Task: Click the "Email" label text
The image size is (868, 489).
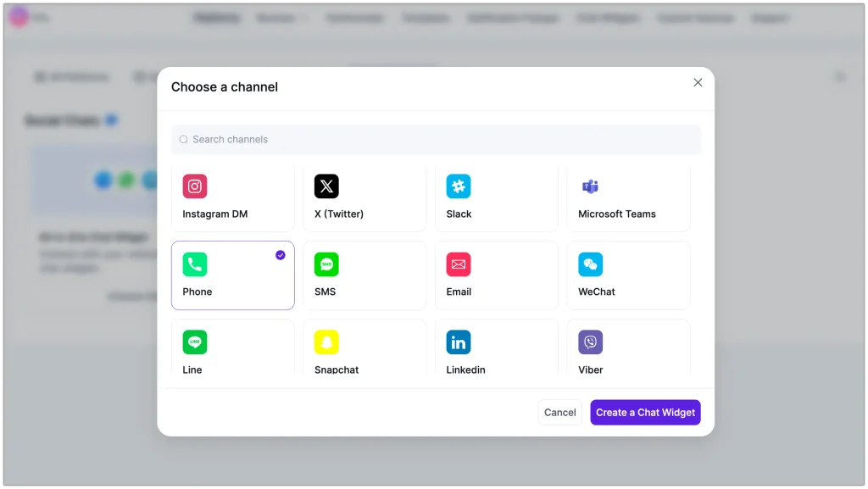Action: pyautogui.click(x=459, y=292)
